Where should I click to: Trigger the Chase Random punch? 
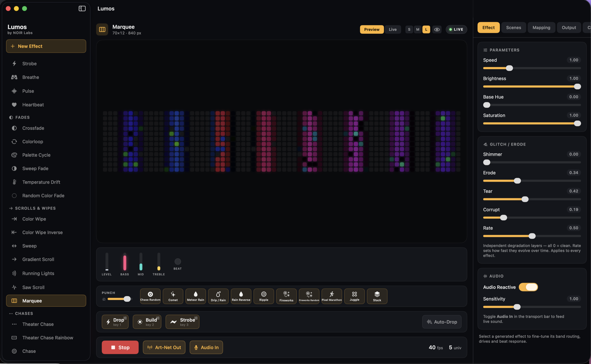click(150, 296)
